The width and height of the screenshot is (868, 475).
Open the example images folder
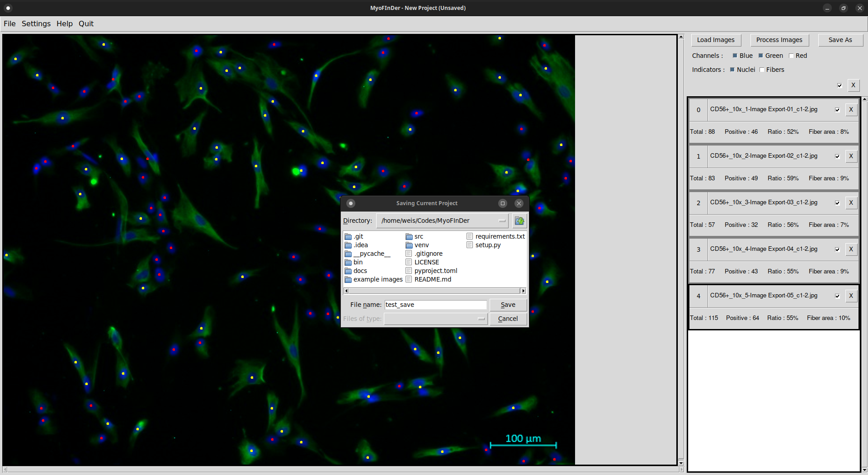[373, 279]
